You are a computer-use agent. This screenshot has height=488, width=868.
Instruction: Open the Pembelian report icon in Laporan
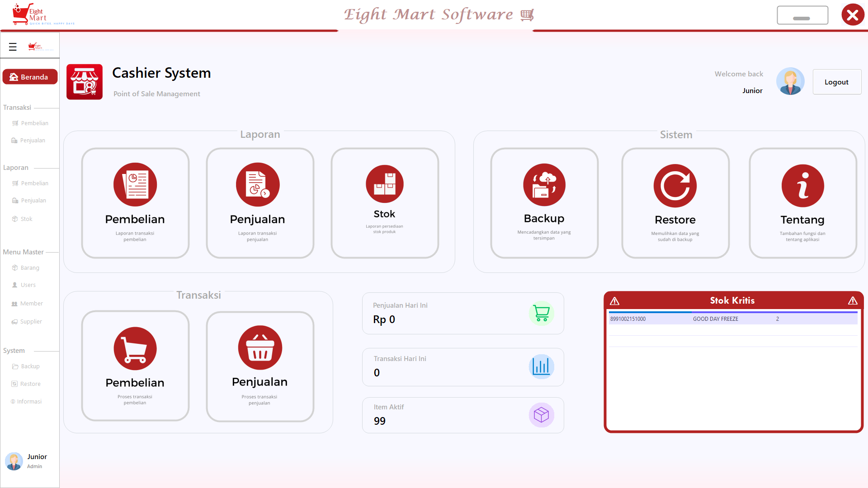coord(135,184)
